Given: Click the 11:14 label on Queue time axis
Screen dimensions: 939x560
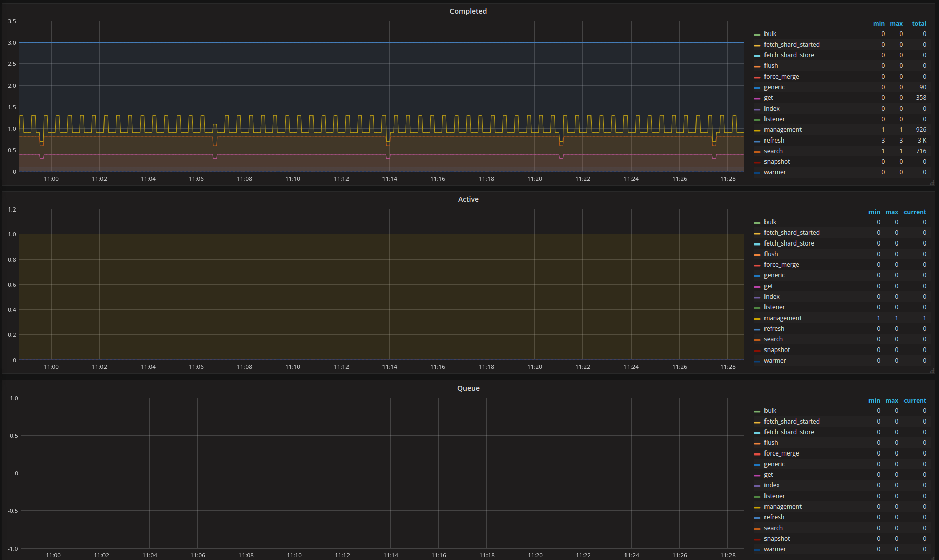Looking at the screenshot, I should [390, 555].
